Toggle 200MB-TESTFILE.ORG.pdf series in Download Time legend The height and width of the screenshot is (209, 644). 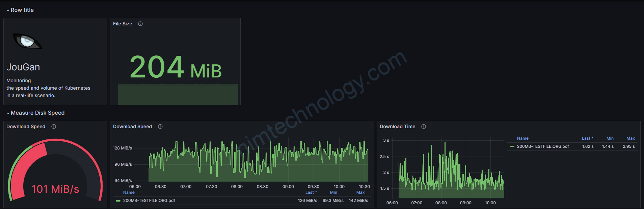coord(543,146)
